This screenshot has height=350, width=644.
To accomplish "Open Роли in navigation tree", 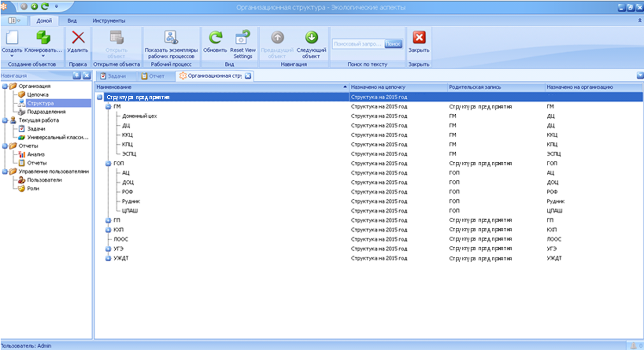I will pyautogui.click(x=33, y=189).
